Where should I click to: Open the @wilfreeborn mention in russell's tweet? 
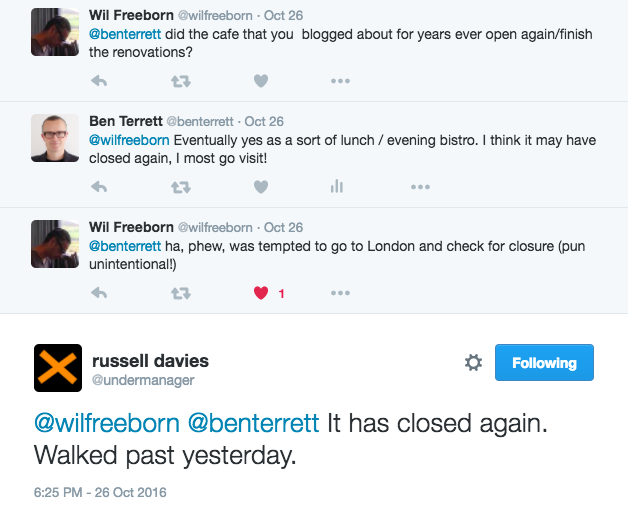107,424
